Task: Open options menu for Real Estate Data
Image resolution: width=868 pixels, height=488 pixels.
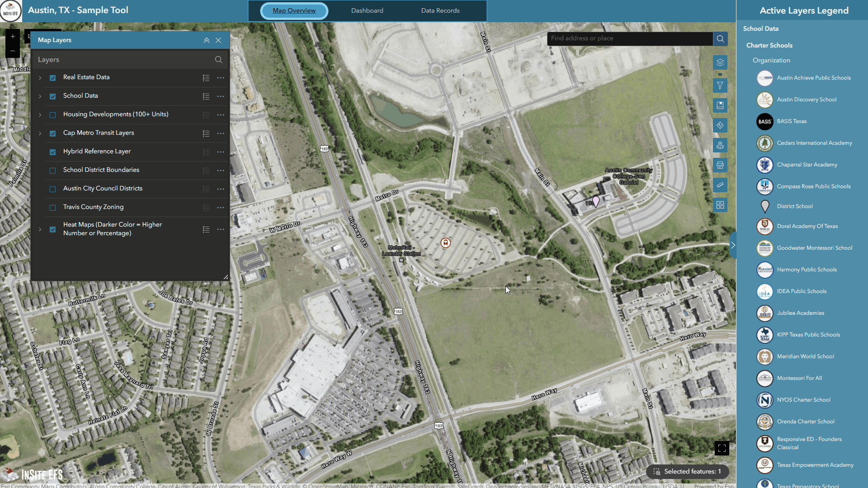Action: point(221,78)
